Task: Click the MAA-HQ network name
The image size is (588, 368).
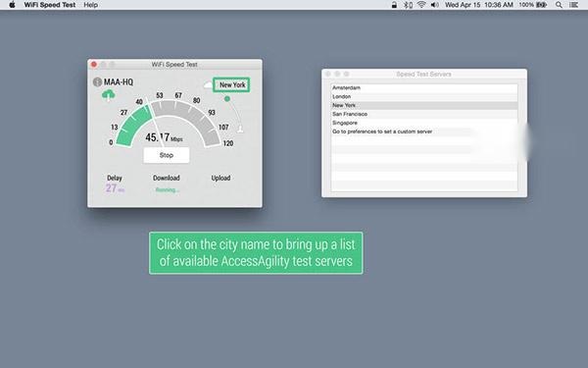Action: [x=119, y=81]
